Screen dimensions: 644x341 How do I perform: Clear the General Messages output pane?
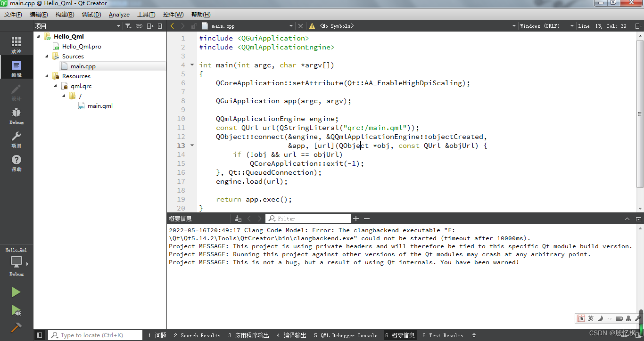tap(238, 219)
